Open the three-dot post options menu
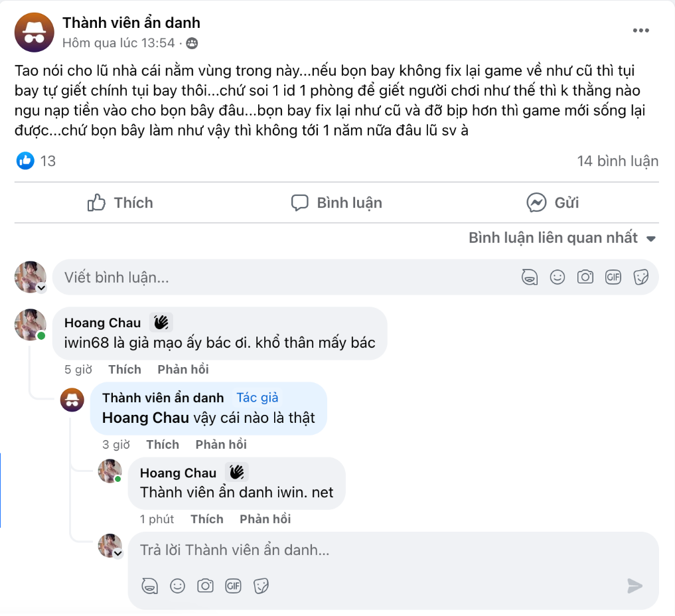 [x=640, y=31]
